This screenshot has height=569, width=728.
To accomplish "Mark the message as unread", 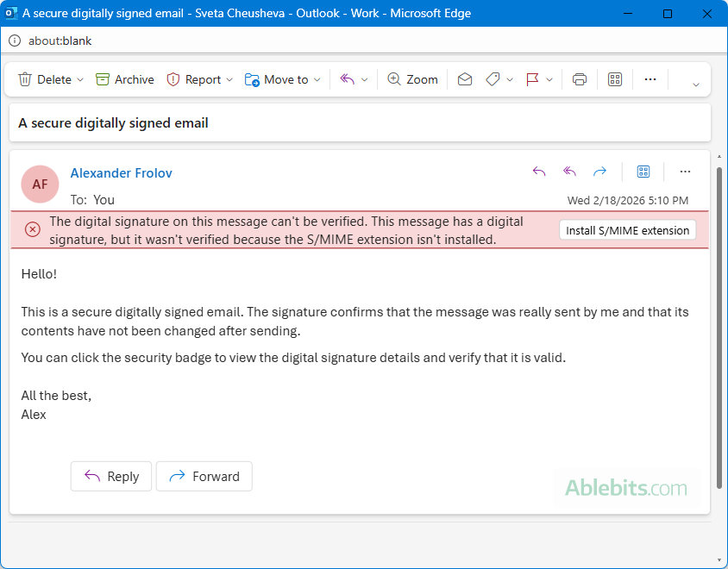I will pyautogui.click(x=465, y=78).
